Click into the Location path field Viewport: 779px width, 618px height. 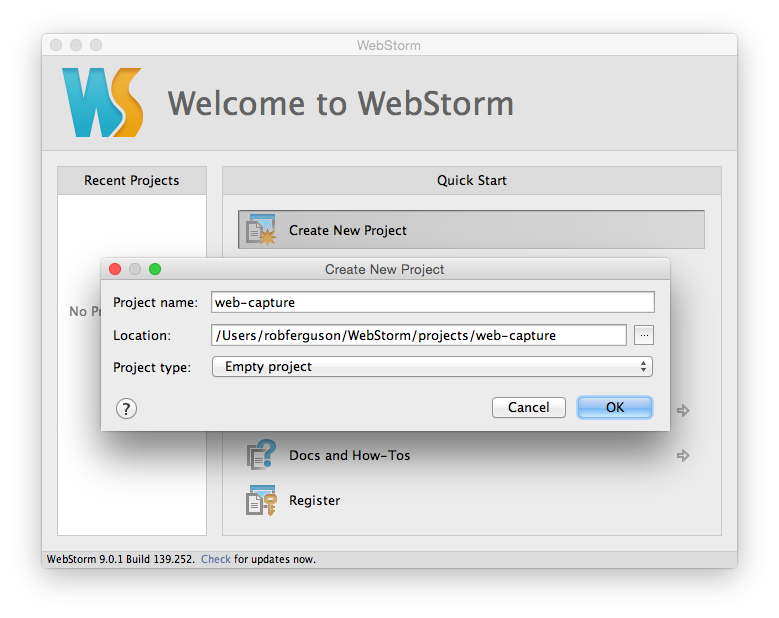pyautogui.click(x=419, y=335)
